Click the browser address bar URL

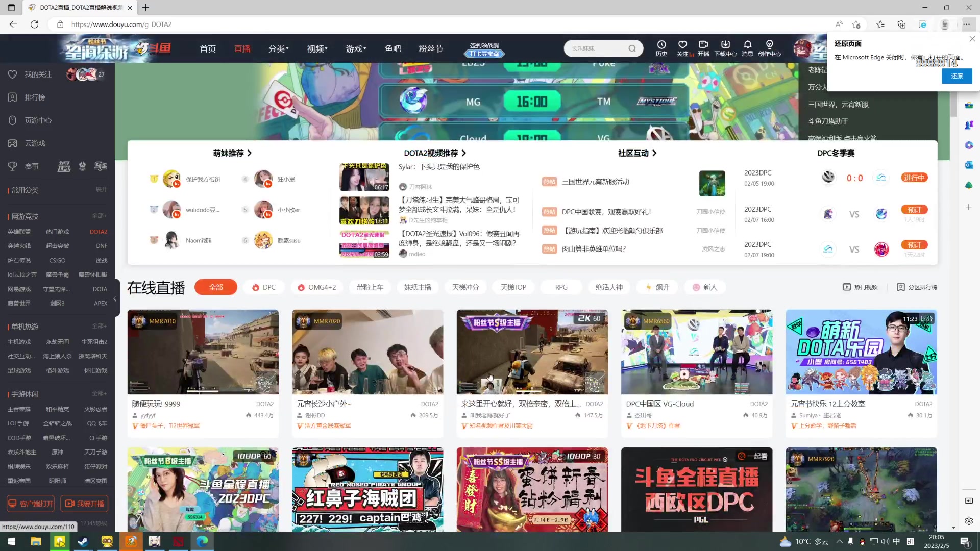point(121,24)
